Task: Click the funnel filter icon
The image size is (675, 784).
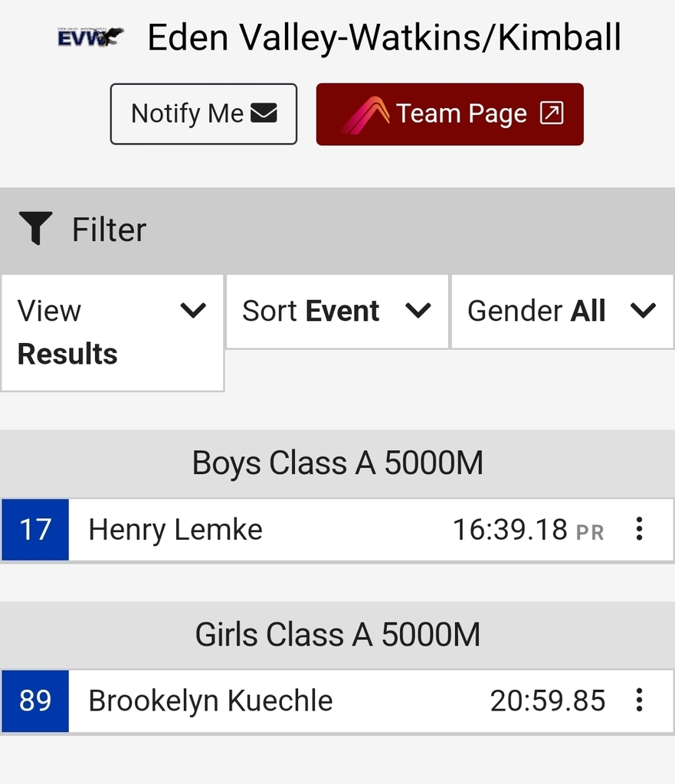Action: click(x=35, y=228)
